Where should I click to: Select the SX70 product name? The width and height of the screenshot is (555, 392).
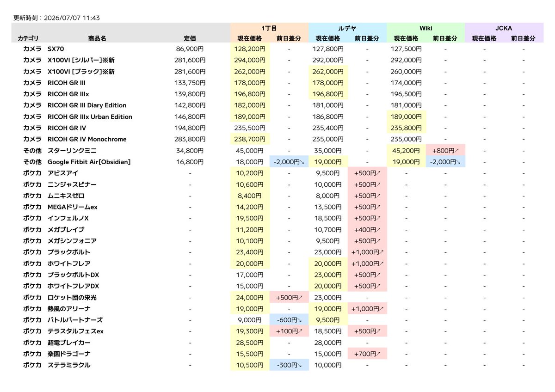pyautogui.click(x=55, y=49)
